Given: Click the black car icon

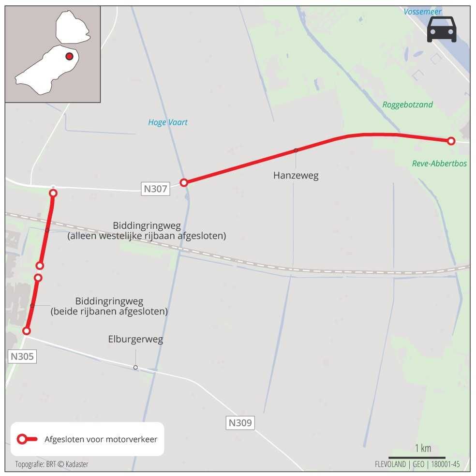Looking at the screenshot, I should [441, 30].
